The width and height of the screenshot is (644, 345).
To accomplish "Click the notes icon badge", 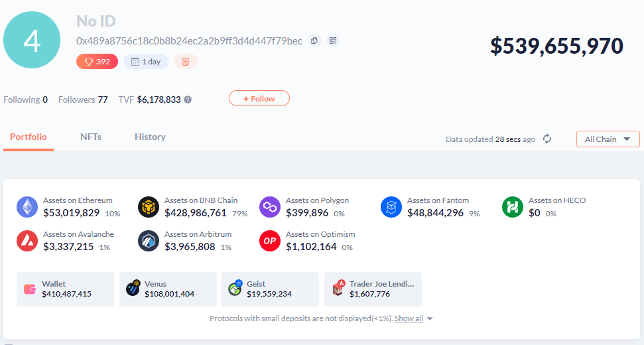I will [186, 62].
